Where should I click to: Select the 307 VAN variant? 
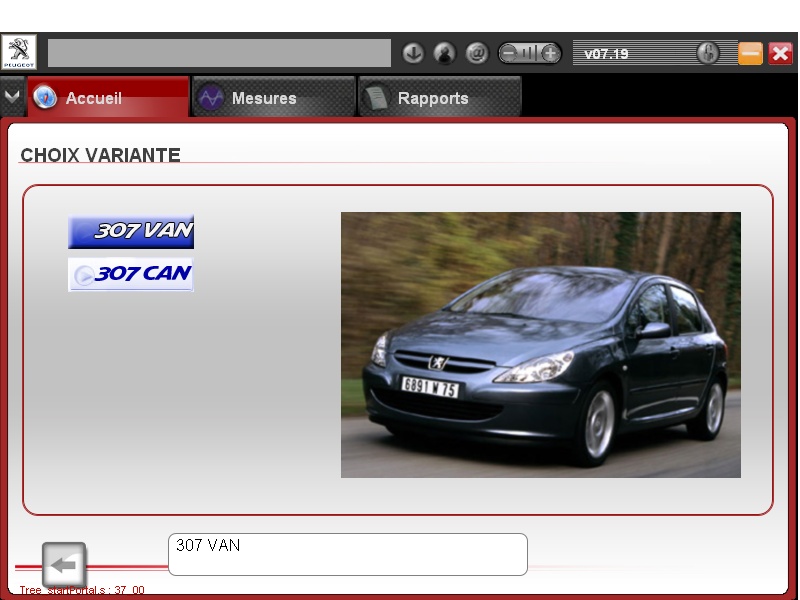pyautogui.click(x=131, y=232)
